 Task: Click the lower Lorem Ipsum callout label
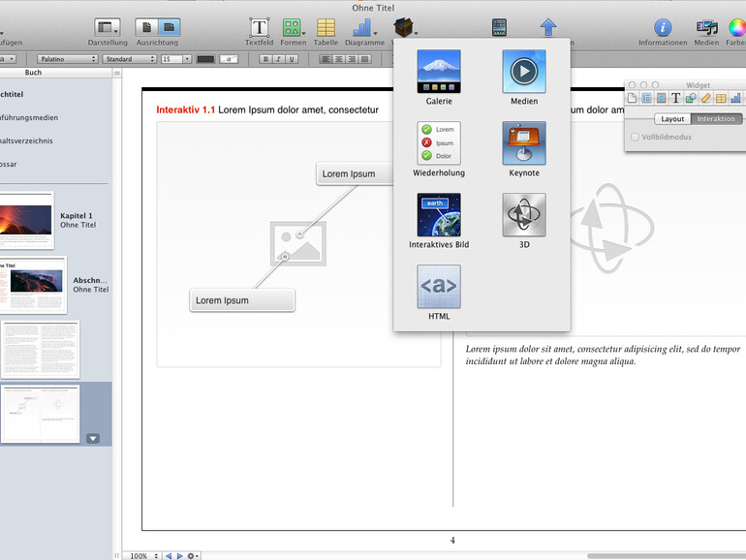[242, 300]
